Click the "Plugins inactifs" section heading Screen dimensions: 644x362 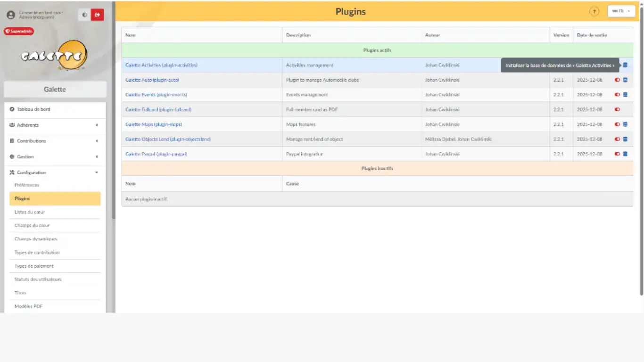[377, 168]
